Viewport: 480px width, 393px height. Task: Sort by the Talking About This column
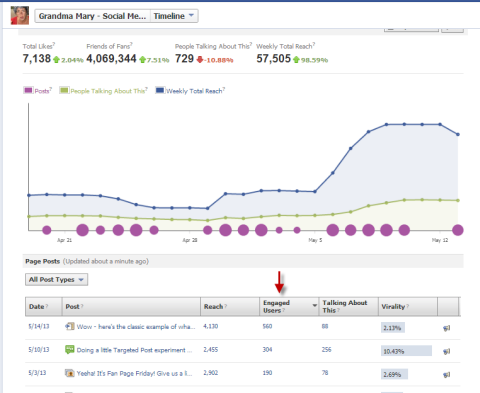[348, 307]
